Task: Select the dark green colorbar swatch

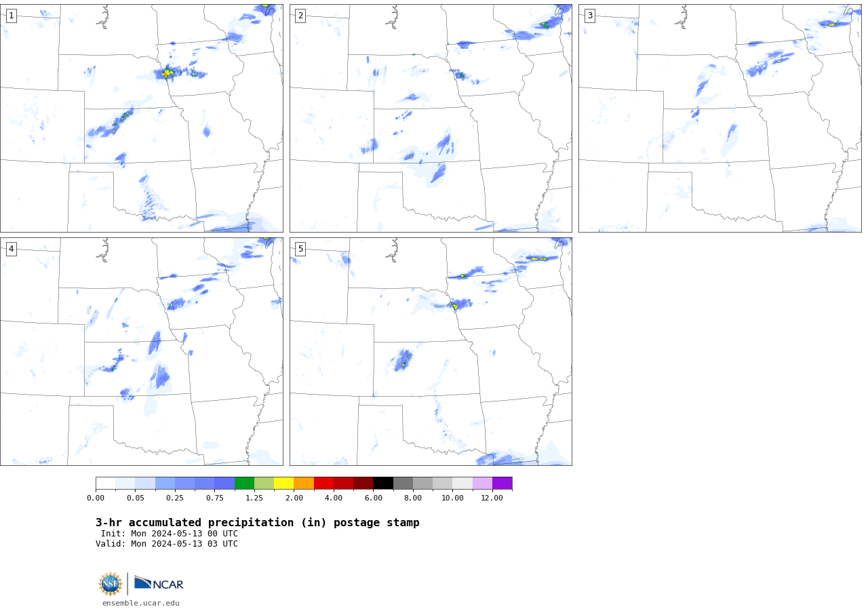Action: [244, 484]
